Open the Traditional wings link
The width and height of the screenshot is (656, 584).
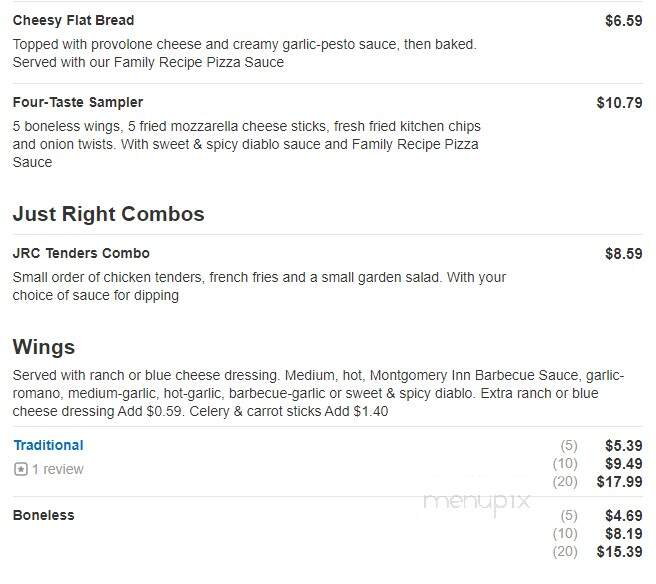point(49,445)
